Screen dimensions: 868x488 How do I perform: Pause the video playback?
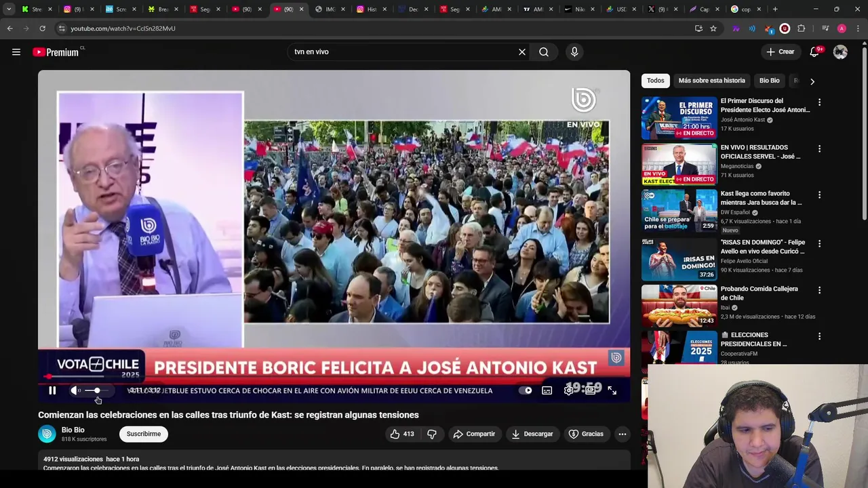(x=52, y=390)
